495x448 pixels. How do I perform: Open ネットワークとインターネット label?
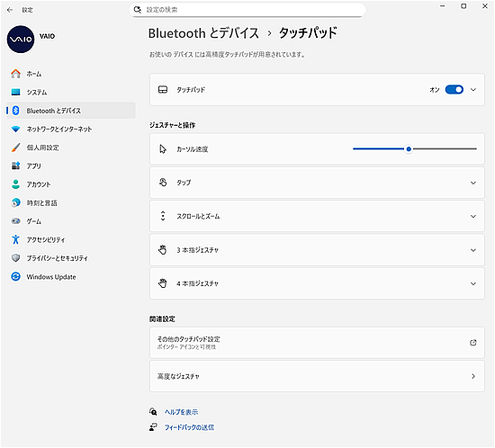pos(59,129)
